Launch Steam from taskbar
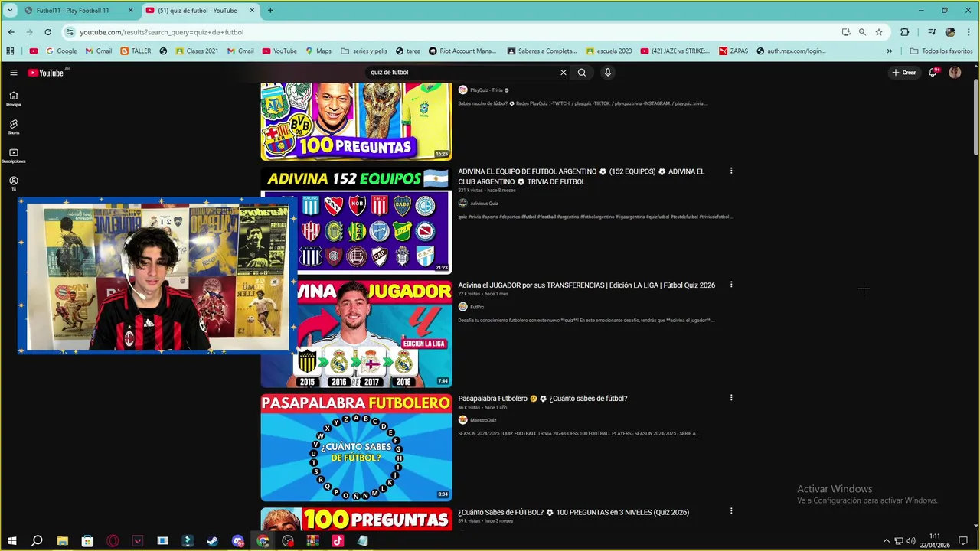Image resolution: width=980 pixels, height=551 pixels. [x=212, y=541]
